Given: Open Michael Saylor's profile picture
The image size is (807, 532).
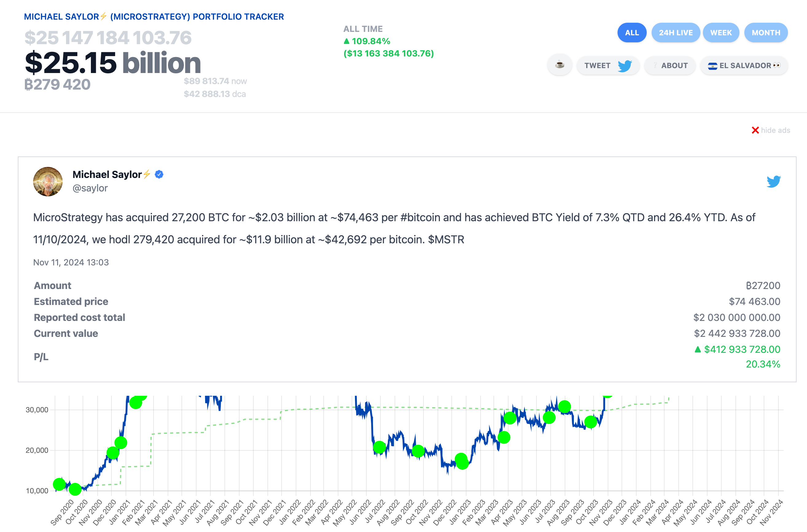Looking at the screenshot, I should coord(48,182).
